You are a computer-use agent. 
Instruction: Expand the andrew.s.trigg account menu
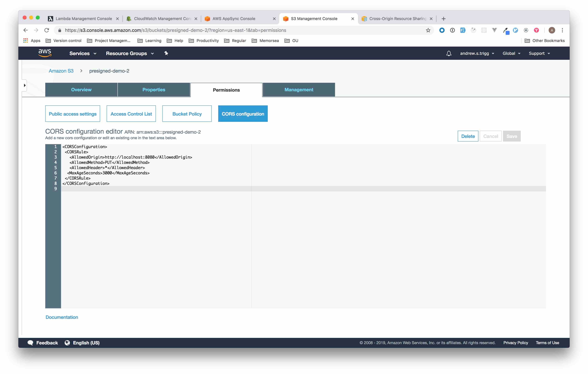coord(477,53)
